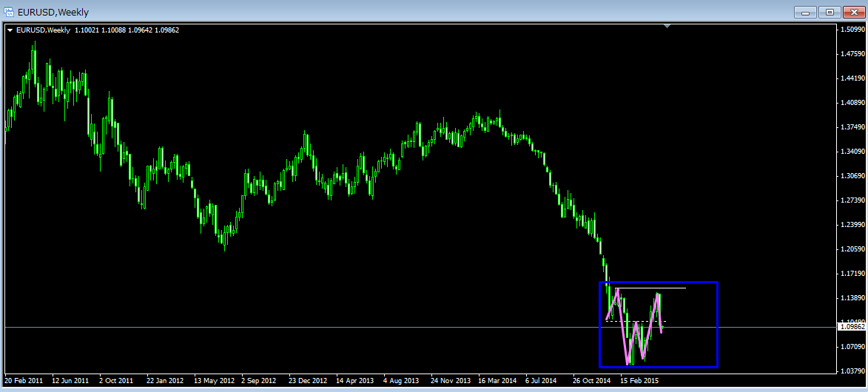Click the 1.03790 label on price axis
Viewport: 868px width, 392px height.
click(x=852, y=371)
